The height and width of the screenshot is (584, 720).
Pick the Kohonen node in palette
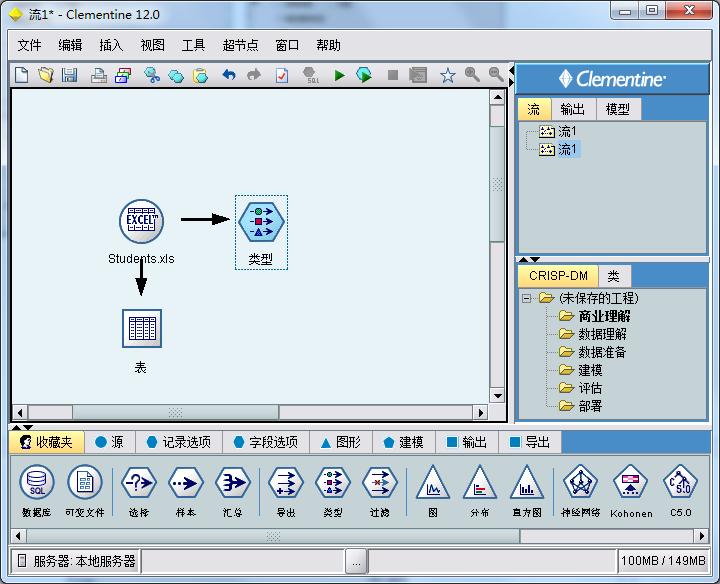[x=630, y=482]
